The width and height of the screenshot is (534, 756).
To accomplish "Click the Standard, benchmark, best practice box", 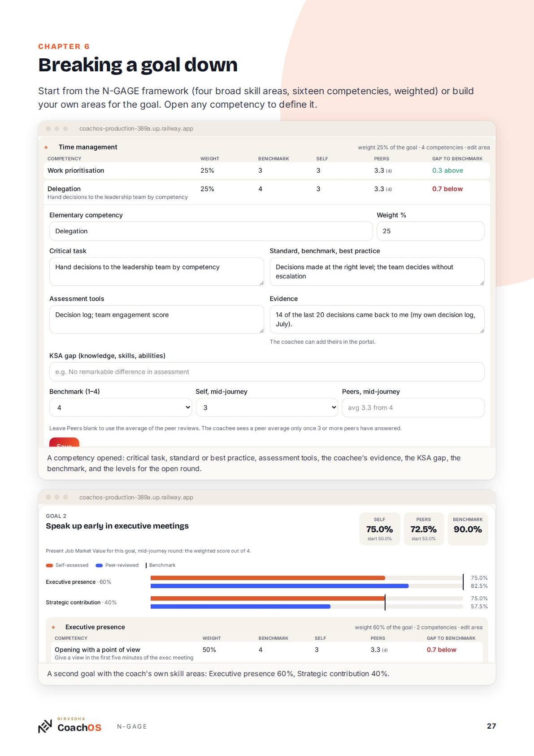I will pos(377,271).
